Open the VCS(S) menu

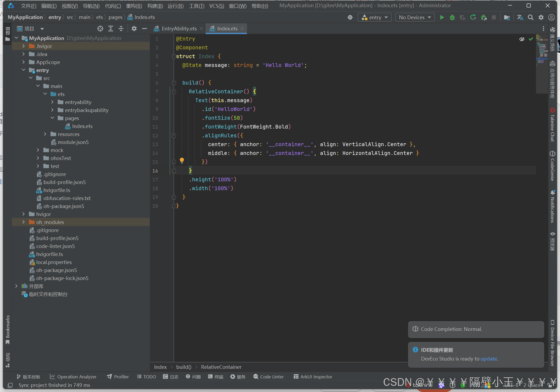(216, 6)
